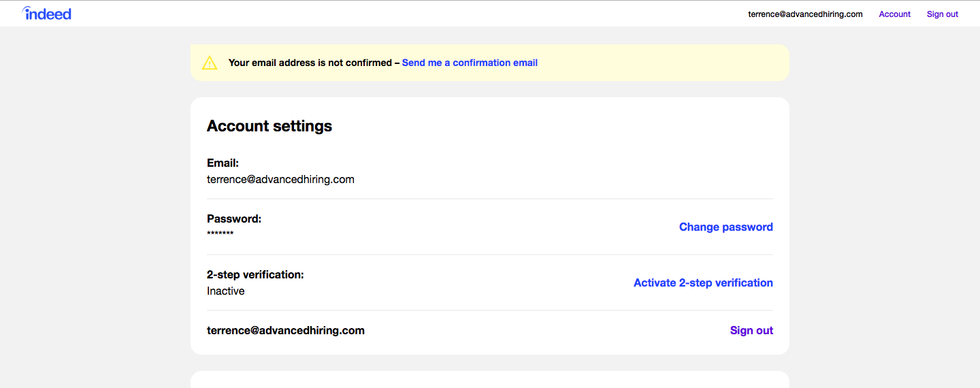The width and height of the screenshot is (980, 388).
Task: Click the bold email beside the card's Sign out
Action: 286,331
